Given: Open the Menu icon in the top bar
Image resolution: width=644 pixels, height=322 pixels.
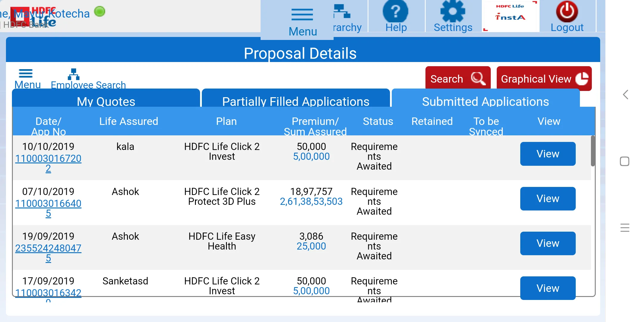Looking at the screenshot, I should coord(302,14).
